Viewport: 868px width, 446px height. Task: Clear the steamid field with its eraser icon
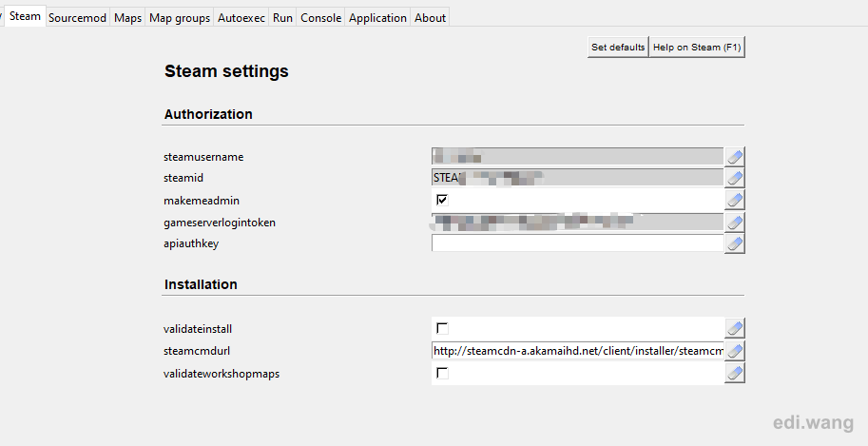735,178
